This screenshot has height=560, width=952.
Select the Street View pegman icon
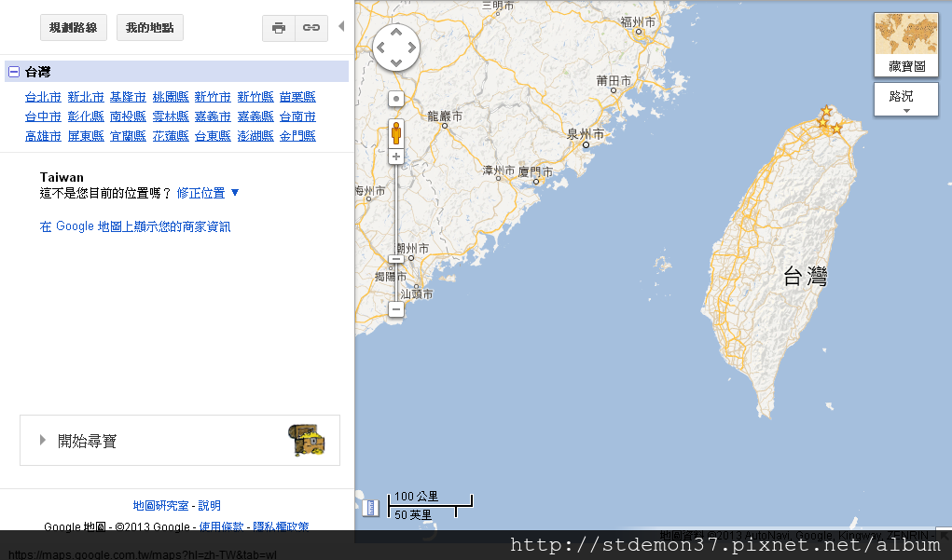click(396, 133)
